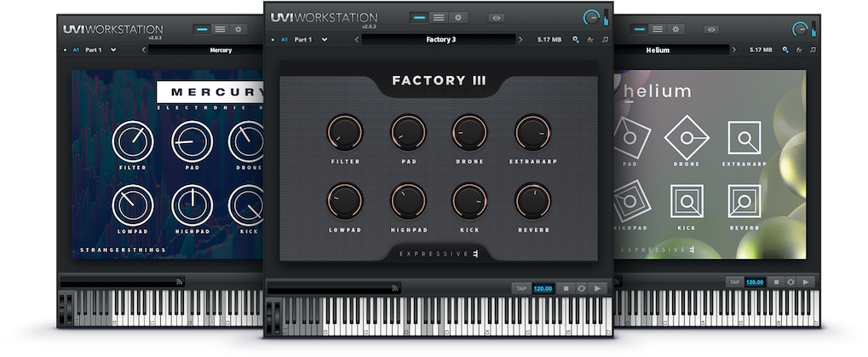Click the music note icon in Factory 3 window
868x357 pixels.
point(605,39)
